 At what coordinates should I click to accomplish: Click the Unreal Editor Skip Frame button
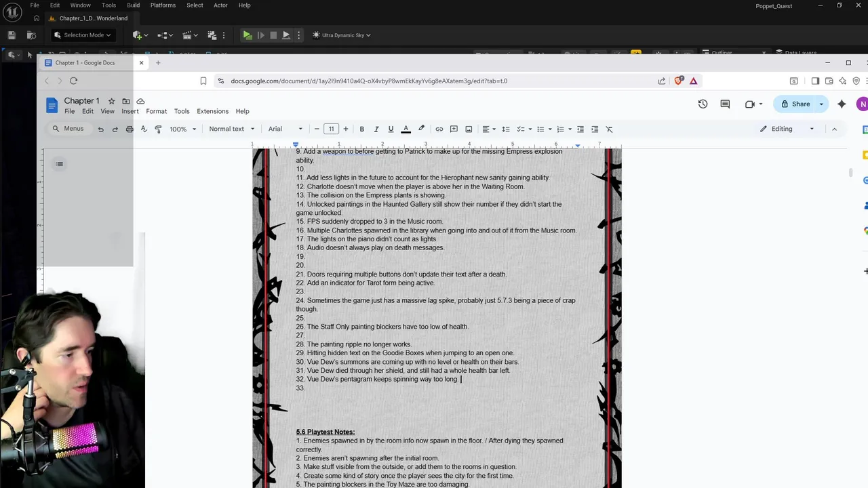(x=260, y=35)
